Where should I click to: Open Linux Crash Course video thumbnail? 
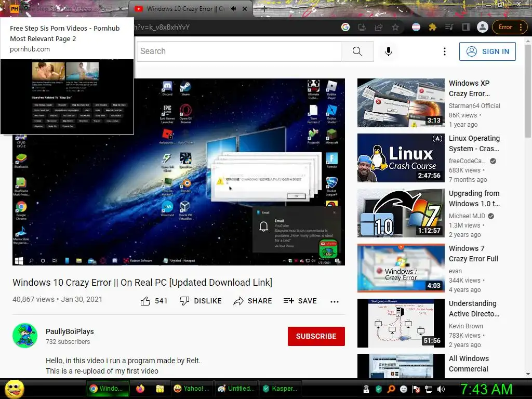(401, 158)
